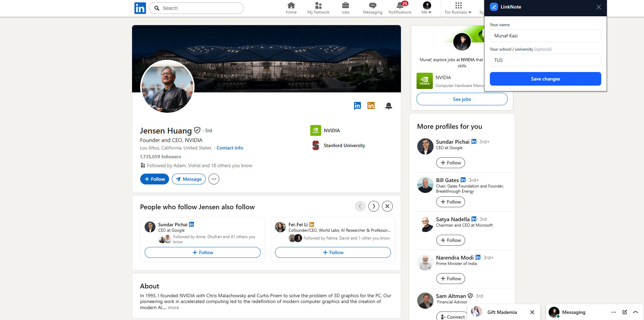This screenshot has height=320, width=644.
Task: Click the NVIDIA logo icon beside the company name
Action: point(316,130)
